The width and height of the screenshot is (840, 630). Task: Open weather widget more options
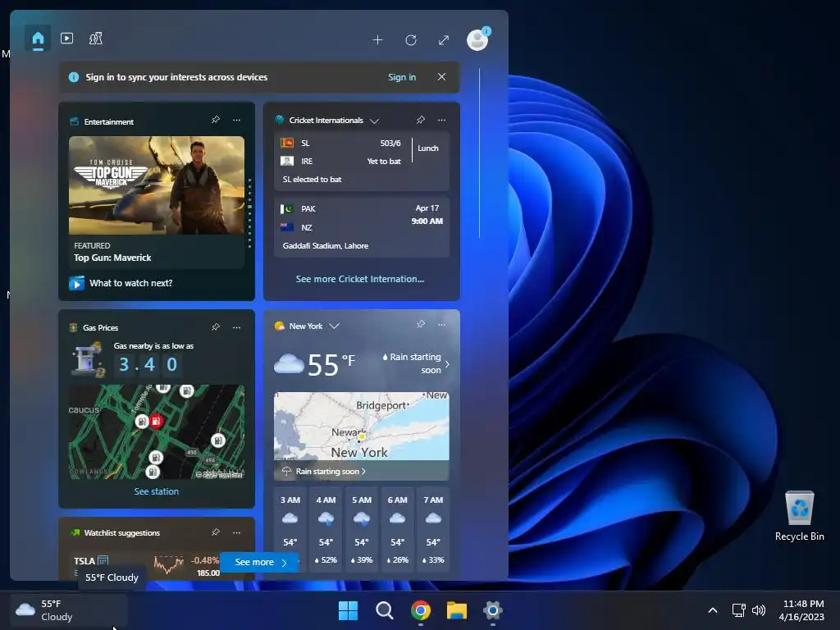[441, 325]
